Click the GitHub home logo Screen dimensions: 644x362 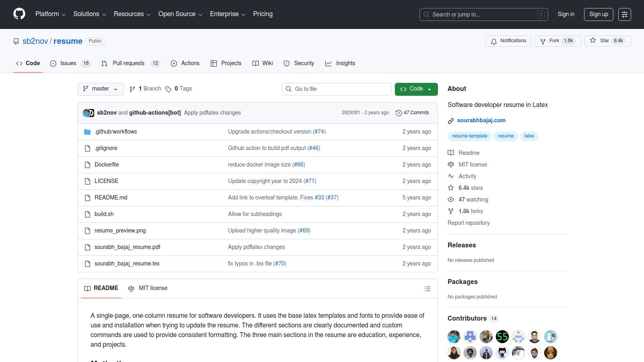(19, 14)
